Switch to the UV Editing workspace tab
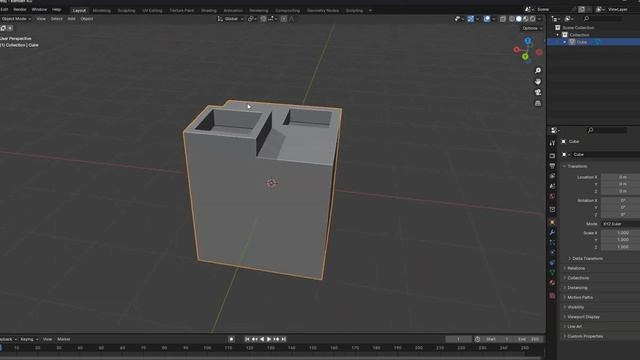640x360 pixels. click(152, 11)
